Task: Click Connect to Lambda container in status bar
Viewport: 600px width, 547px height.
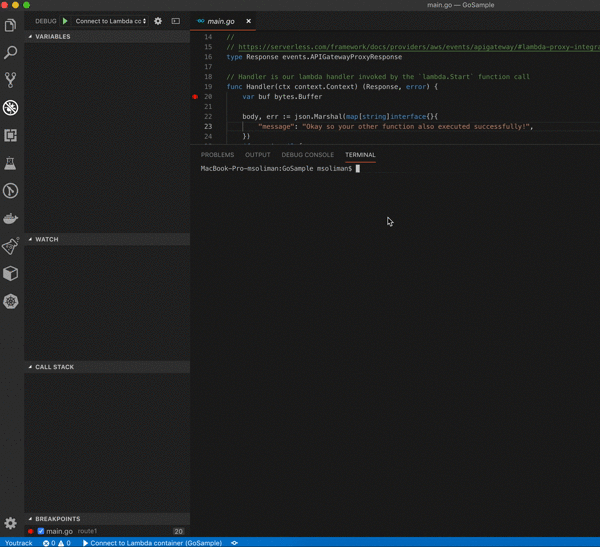Action: click(153, 542)
